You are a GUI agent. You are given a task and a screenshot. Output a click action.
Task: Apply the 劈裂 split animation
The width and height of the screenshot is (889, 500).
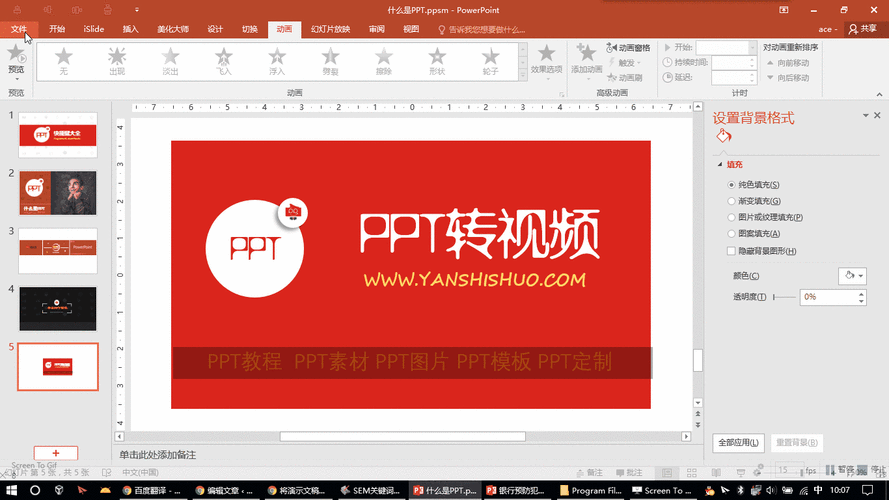click(x=330, y=61)
